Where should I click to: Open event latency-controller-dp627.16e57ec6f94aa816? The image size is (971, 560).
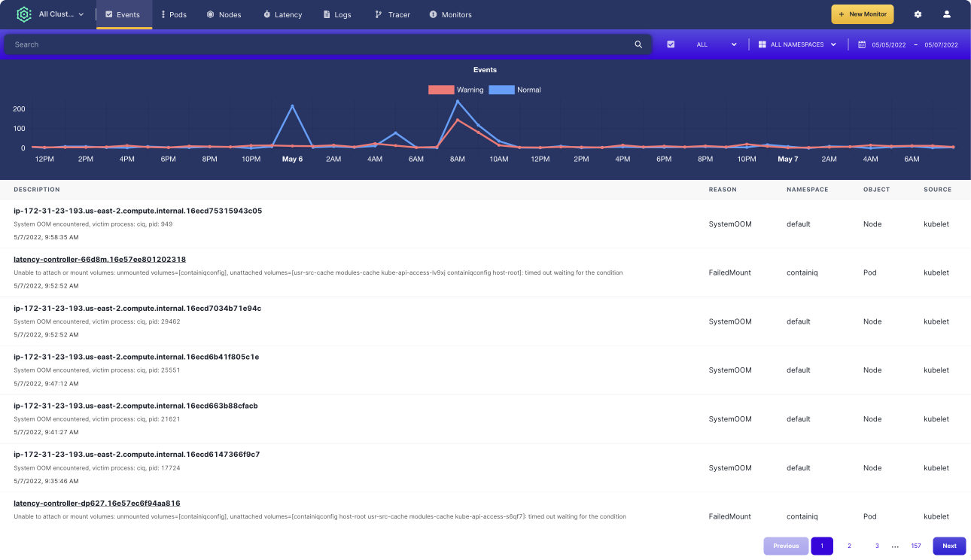(x=97, y=504)
